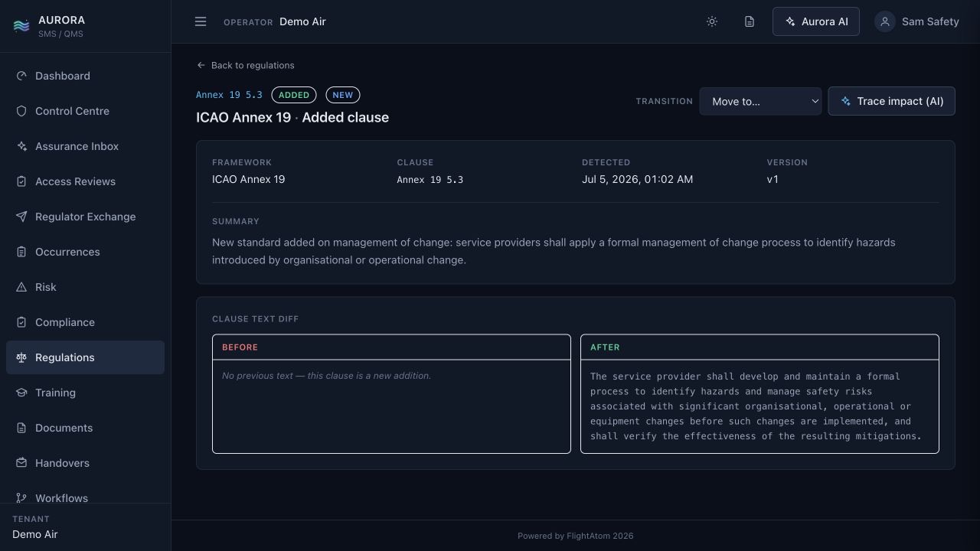
Task: Switch theme using the sun icon
Action: pyautogui.click(x=712, y=21)
